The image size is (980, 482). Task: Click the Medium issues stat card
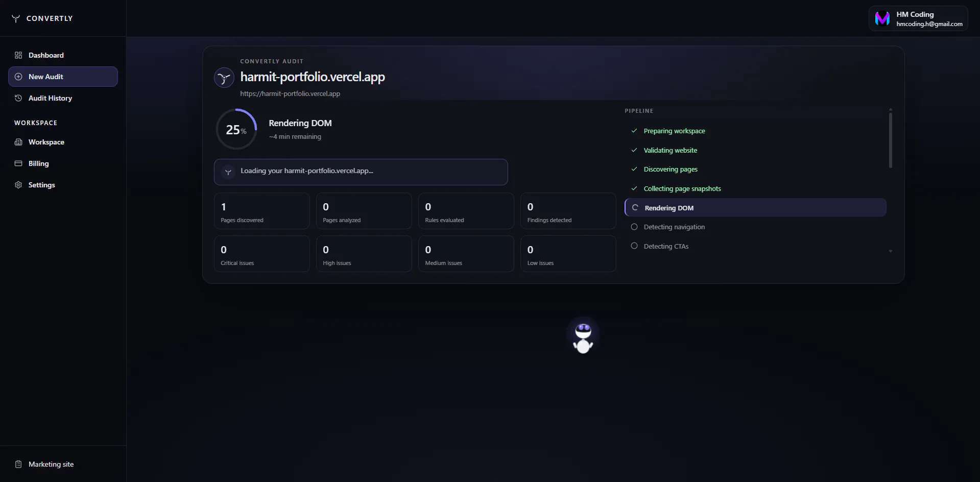click(x=466, y=254)
